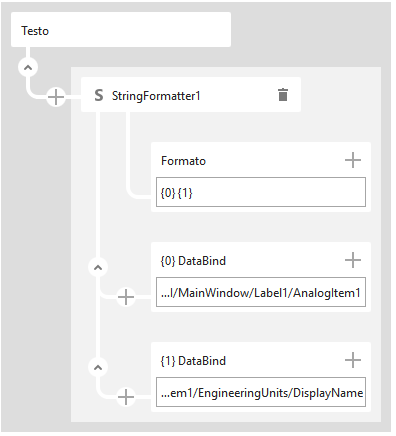Click the round plus connector before DisplayName field
396x436 pixels.
click(126, 397)
